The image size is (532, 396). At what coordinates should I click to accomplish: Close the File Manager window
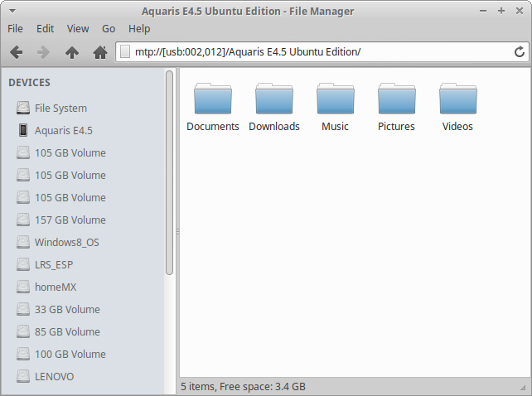coord(520,11)
